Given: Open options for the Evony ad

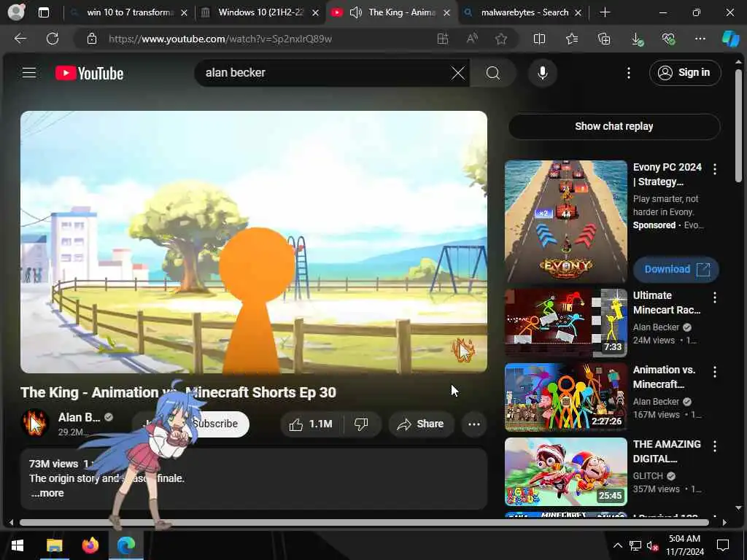Looking at the screenshot, I should pos(715,168).
